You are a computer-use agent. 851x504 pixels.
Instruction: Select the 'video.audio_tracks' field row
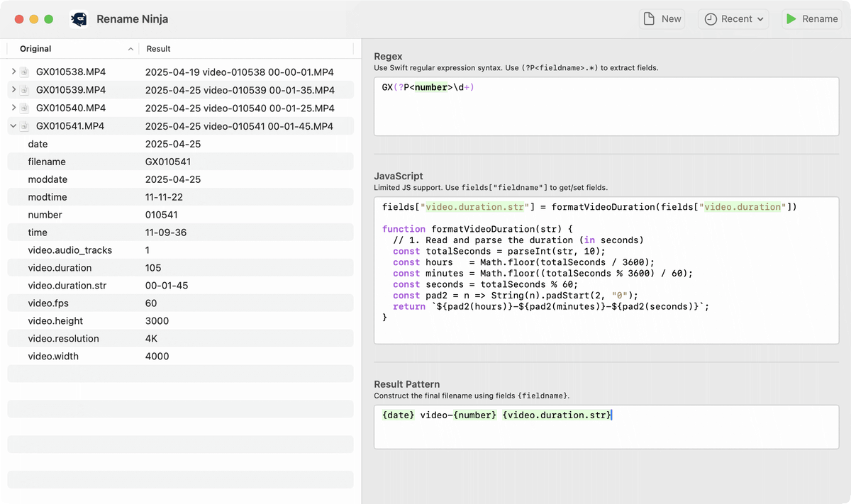click(x=180, y=250)
